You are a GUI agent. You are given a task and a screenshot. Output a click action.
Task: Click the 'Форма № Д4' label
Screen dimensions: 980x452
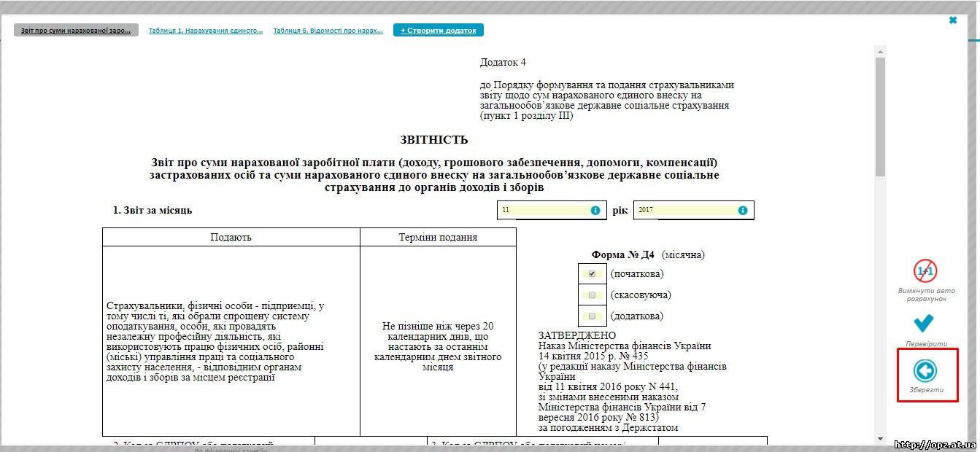[624, 255]
